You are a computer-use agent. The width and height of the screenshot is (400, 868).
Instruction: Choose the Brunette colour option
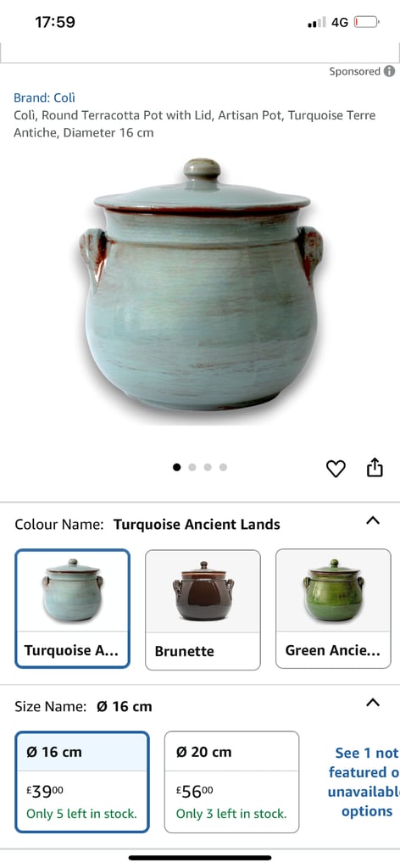coord(203,609)
